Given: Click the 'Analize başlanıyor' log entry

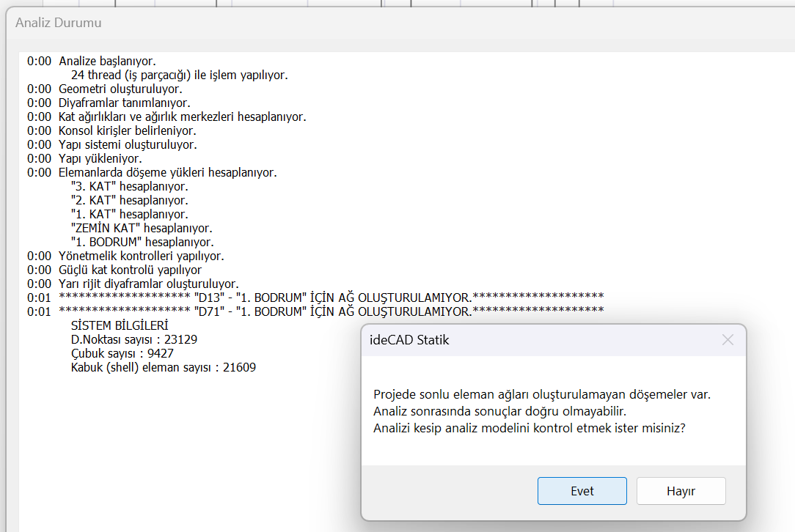Looking at the screenshot, I should (x=107, y=61).
